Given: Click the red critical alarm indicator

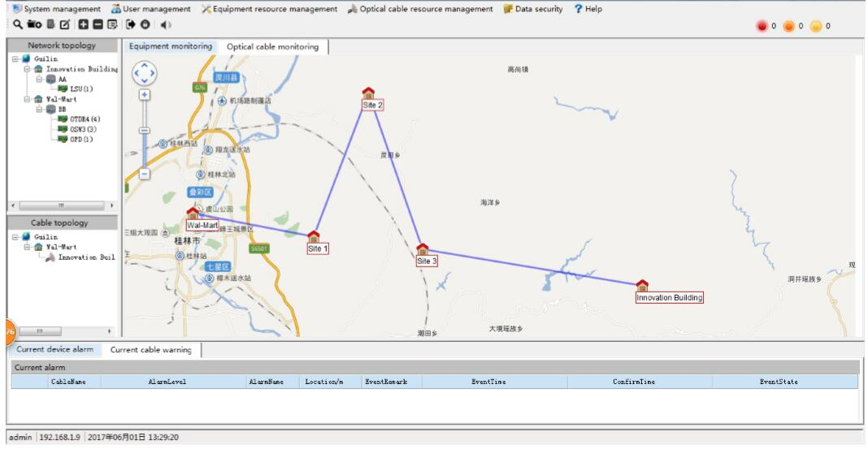Looking at the screenshot, I should tap(763, 27).
